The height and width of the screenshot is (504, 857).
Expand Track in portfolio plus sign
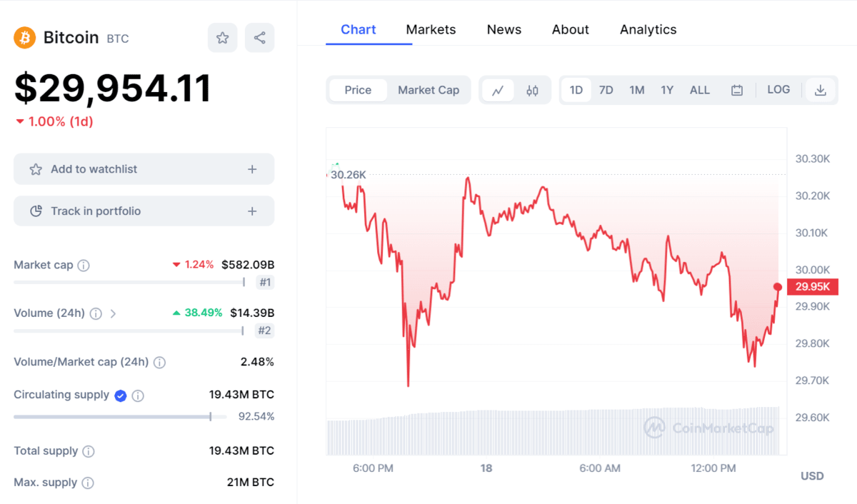[252, 211]
